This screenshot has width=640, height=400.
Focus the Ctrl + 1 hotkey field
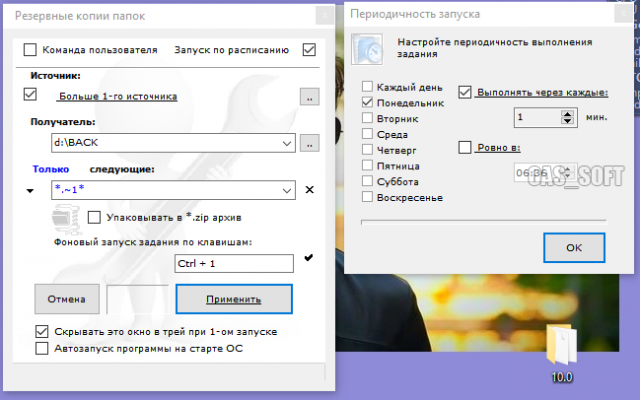tap(234, 263)
